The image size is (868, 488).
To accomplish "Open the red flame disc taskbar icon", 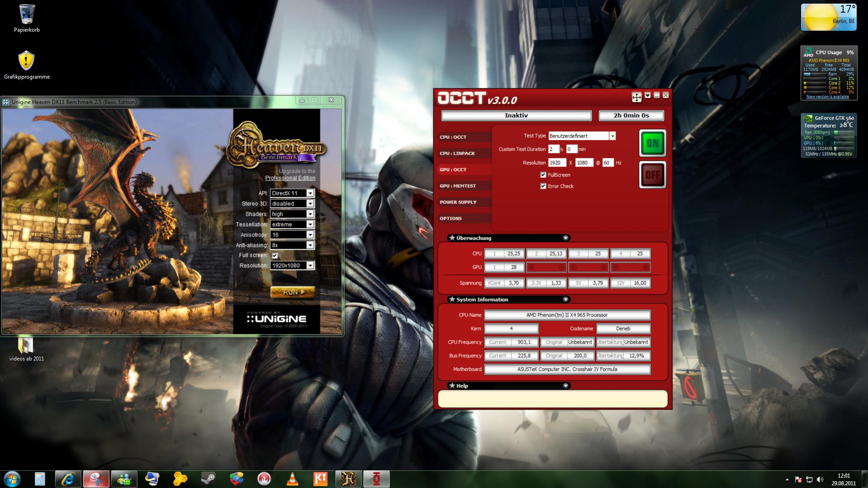I will point(264,479).
